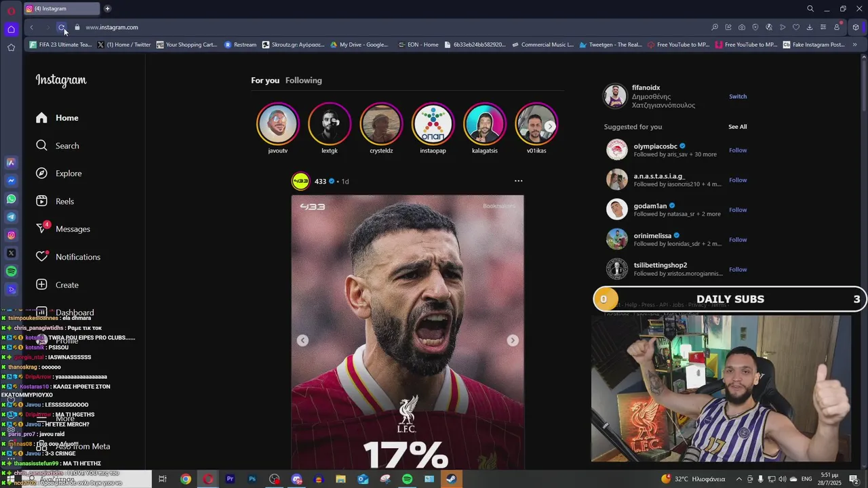
Task: Open the Fake Instagram Post bookmark
Action: click(814, 45)
